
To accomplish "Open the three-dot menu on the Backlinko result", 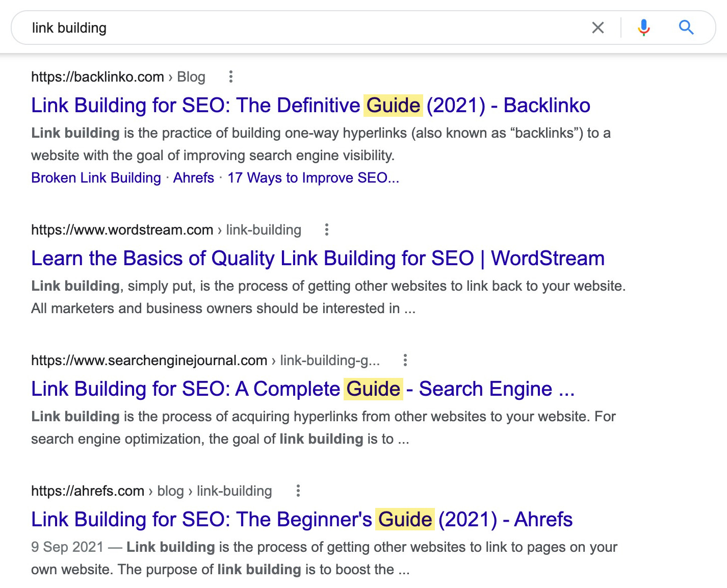I will tap(231, 76).
